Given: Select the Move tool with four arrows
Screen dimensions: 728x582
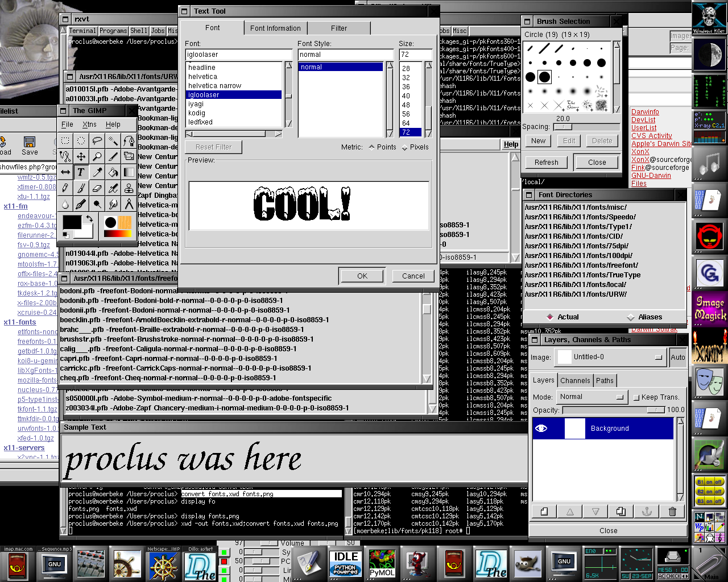Looking at the screenshot, I should [81, 156].
